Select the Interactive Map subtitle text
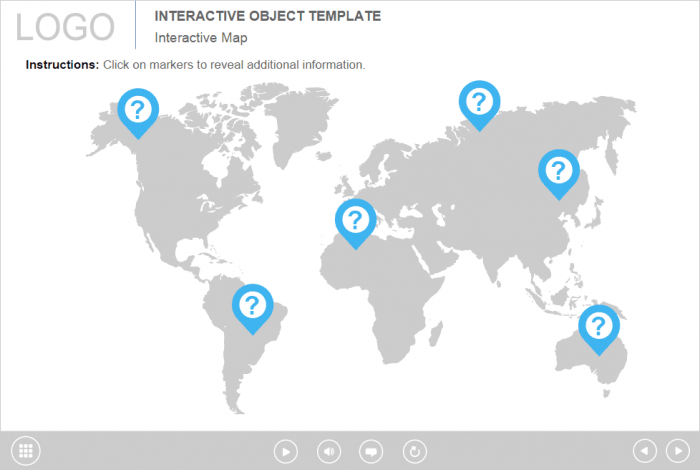This screenshot has height=470, width=700. click(x=200, y=38)
